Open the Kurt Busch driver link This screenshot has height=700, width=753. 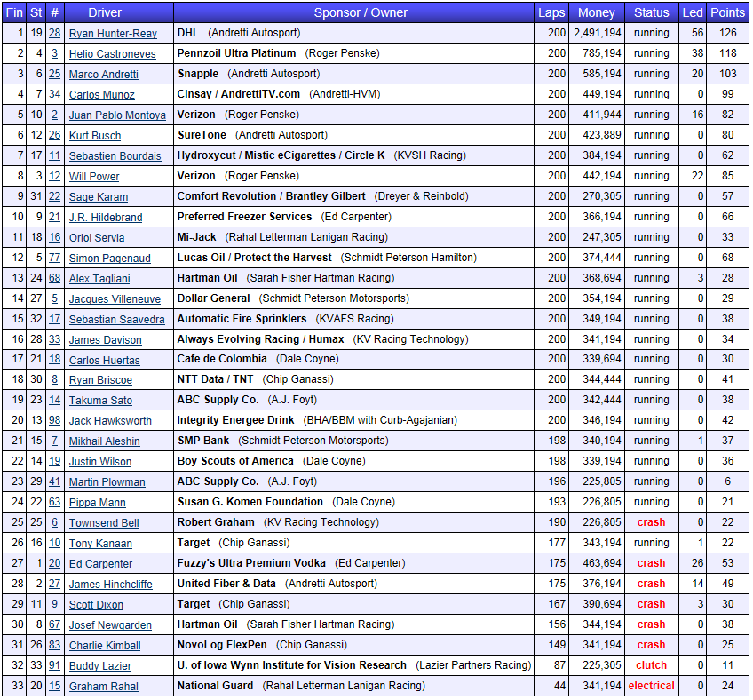[95, 136]
